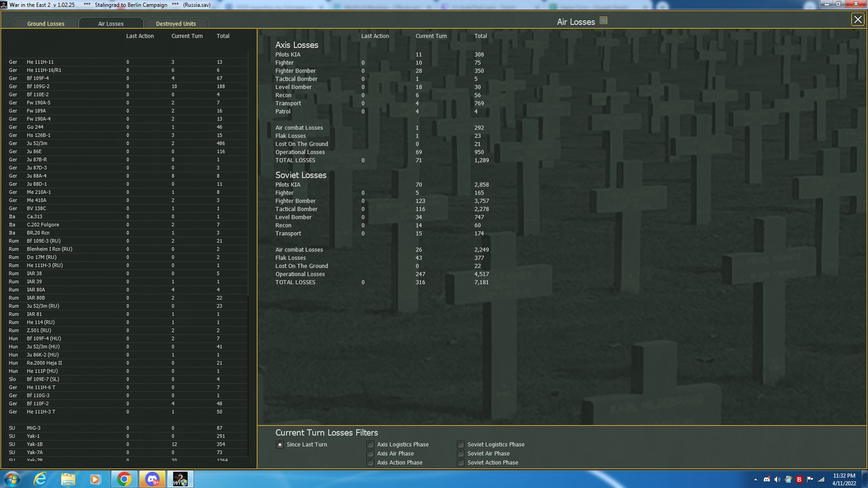Open the Destroyed Units tab

pyautogui.click(x=176, y=23)
